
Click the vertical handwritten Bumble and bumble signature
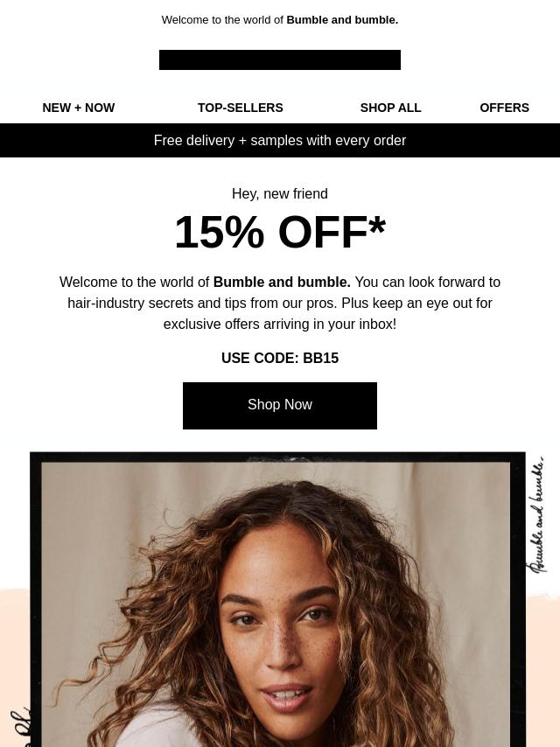[536, 514]
